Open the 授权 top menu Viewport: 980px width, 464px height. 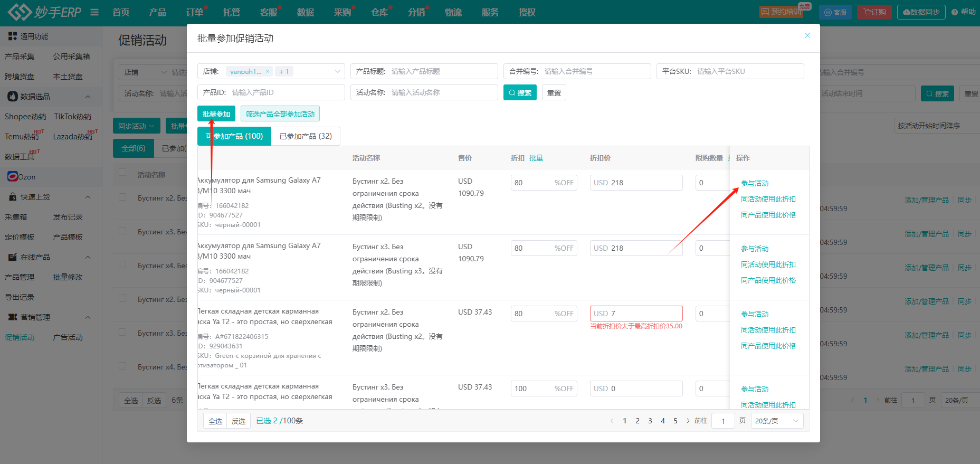[x=527, y=12]
